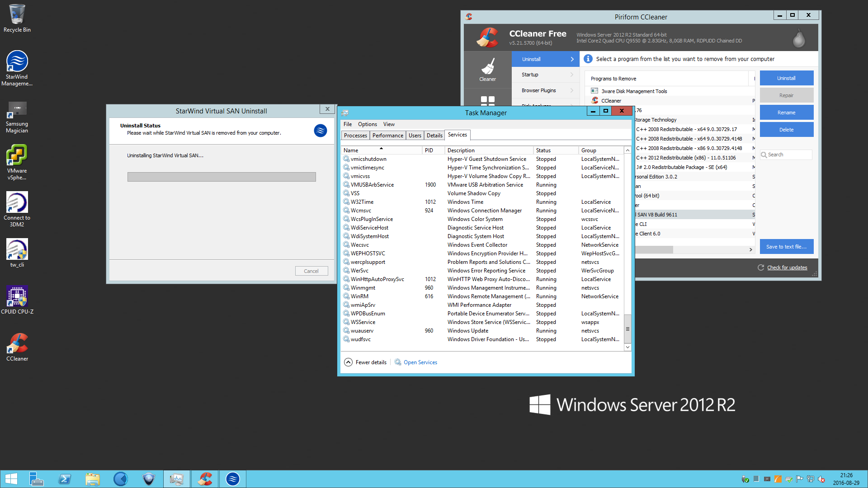
Task: Switch to the Processes tab
Action: point(356,136)
